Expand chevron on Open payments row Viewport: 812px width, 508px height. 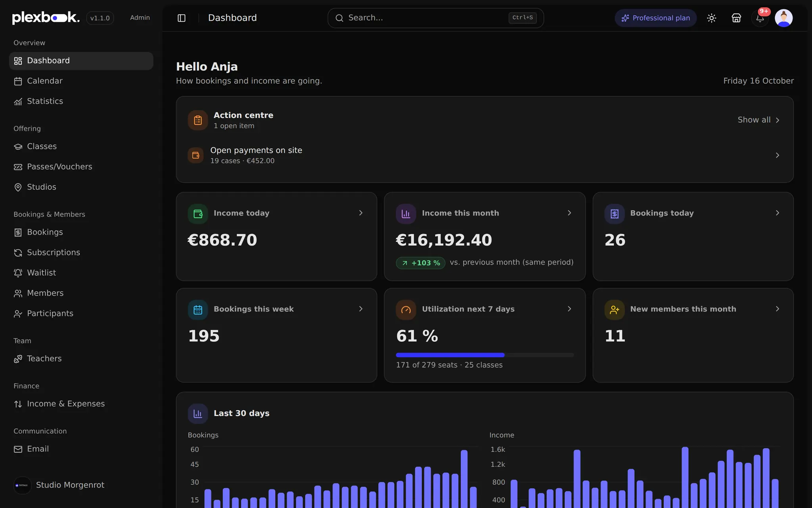[778, 155]
